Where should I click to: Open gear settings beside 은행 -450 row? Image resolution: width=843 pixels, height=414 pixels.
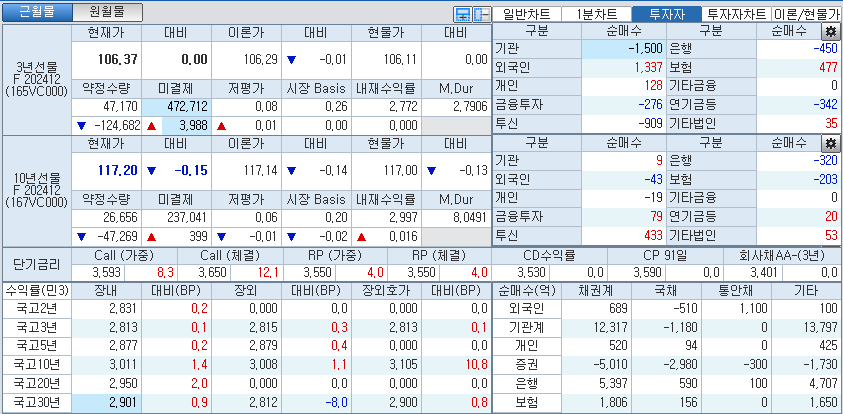830,31
